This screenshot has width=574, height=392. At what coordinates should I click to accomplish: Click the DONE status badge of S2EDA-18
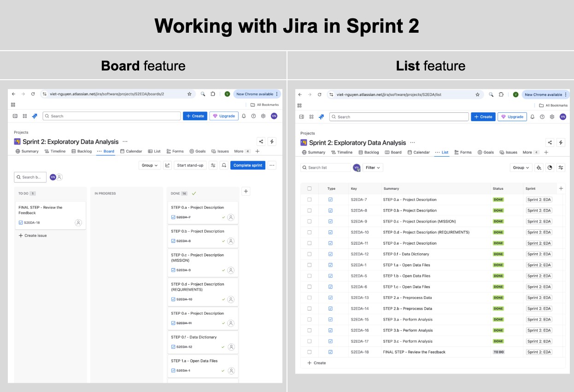click(x=498, y=352)
